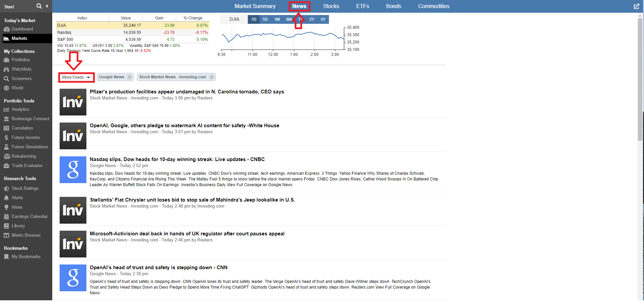Image resolution: width=644 pixels, height=307 pixels.
Task: Switch to the Stocks tab
Action: point(331,6)
